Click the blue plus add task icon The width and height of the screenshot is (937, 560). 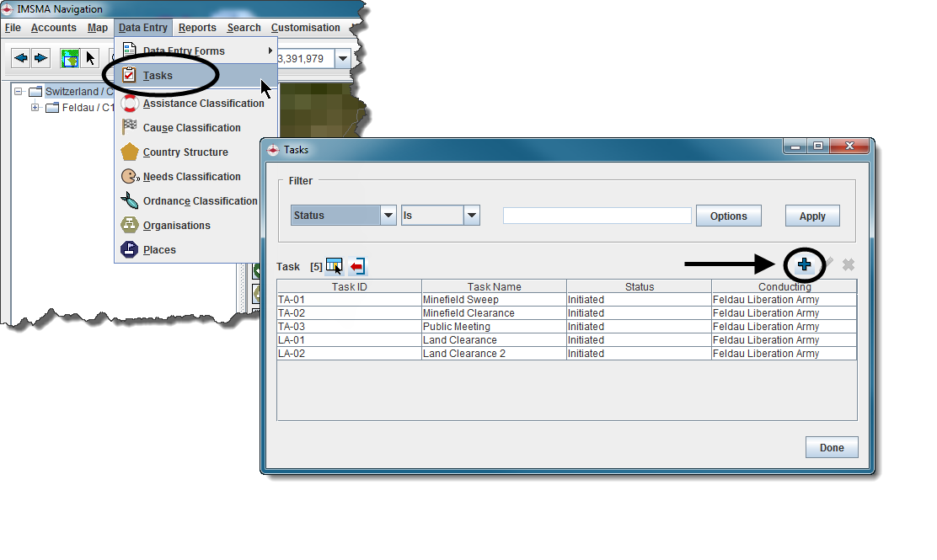[805, 265]
